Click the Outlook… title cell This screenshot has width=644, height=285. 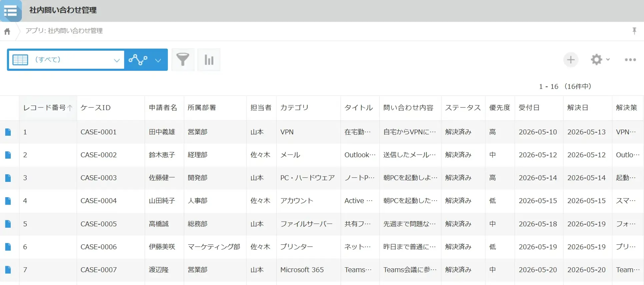click(x=360, y=155)
